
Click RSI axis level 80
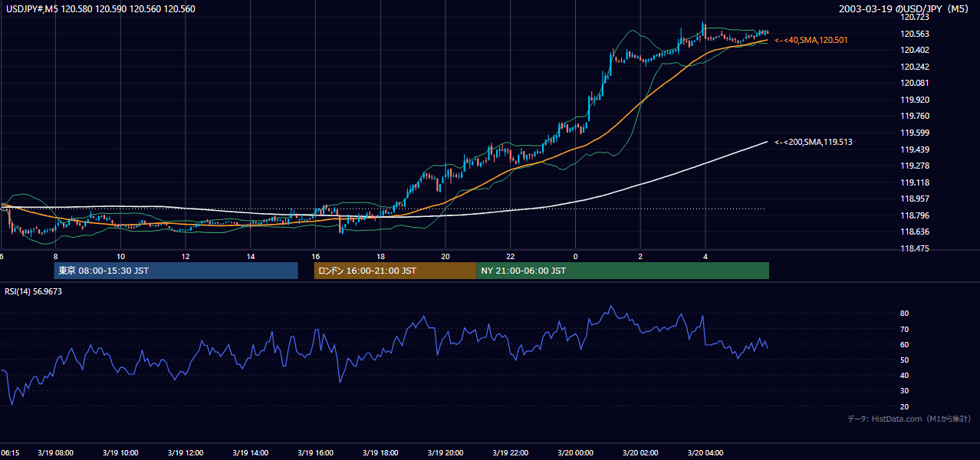(904, 314)
